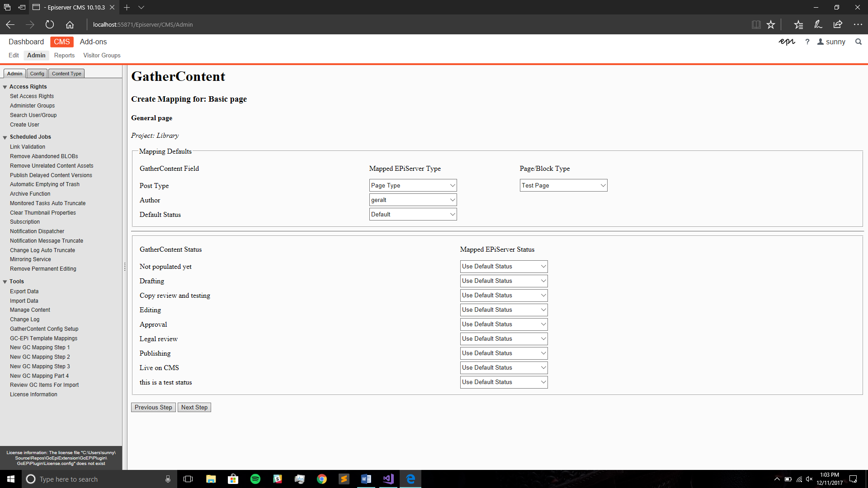Viewport: 868px width, 488px height.
Task: Open the Add-ons menu
Action: (93, 42)
